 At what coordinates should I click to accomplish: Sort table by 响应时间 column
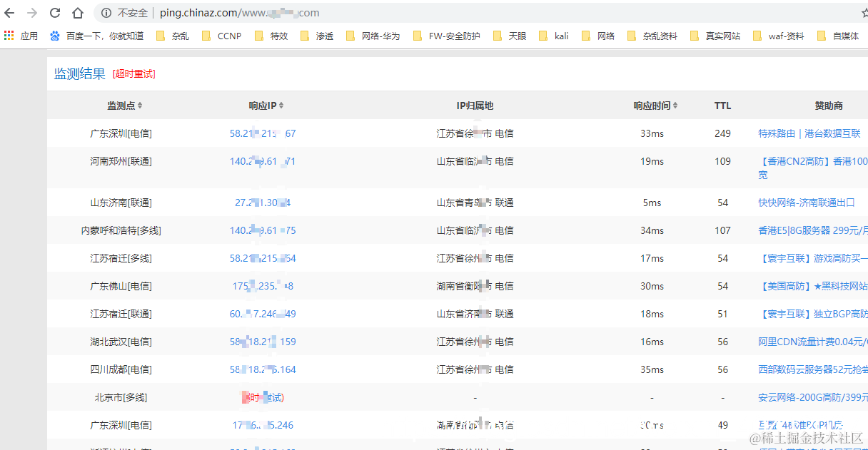click(655, 106)
